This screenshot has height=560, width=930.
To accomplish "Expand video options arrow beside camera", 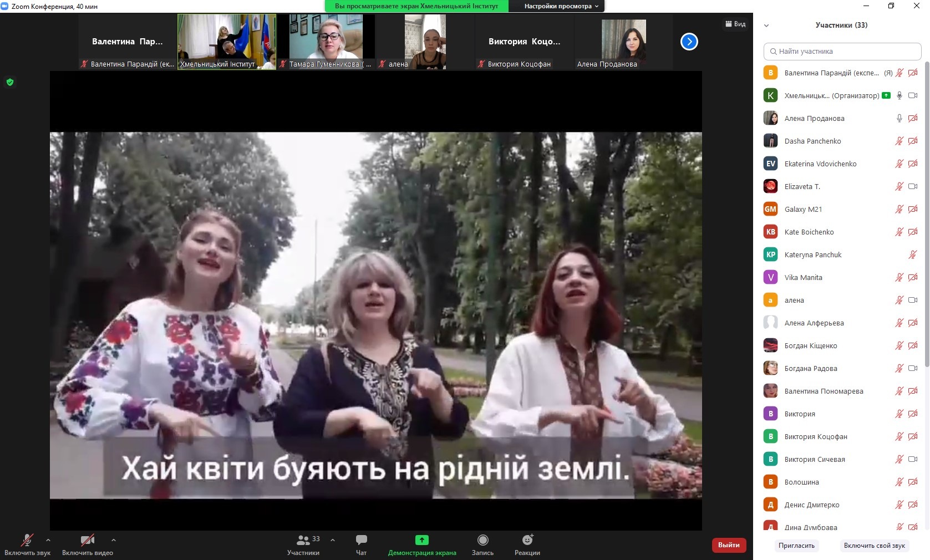I will click(114, 539).
